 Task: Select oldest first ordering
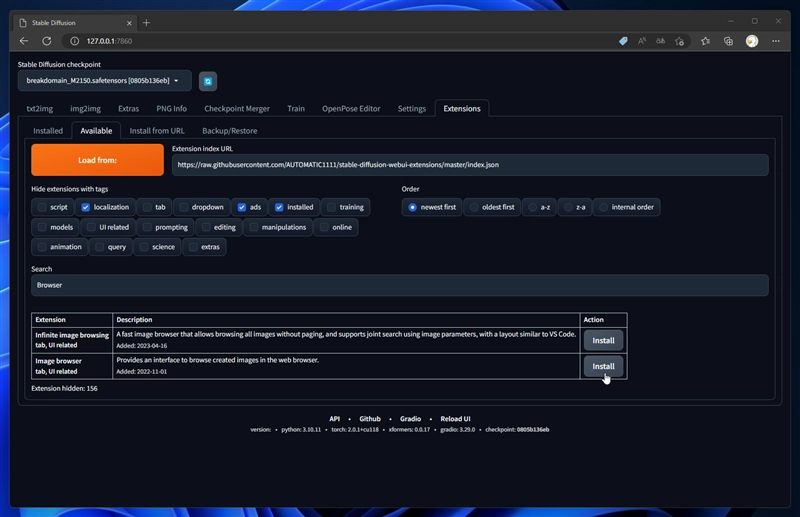(x=474, y=207)
